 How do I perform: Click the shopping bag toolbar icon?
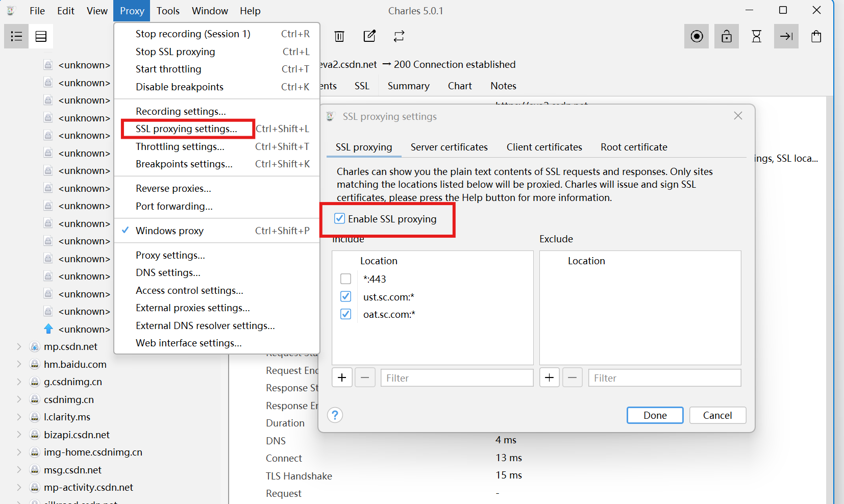(x=816, y=36)
